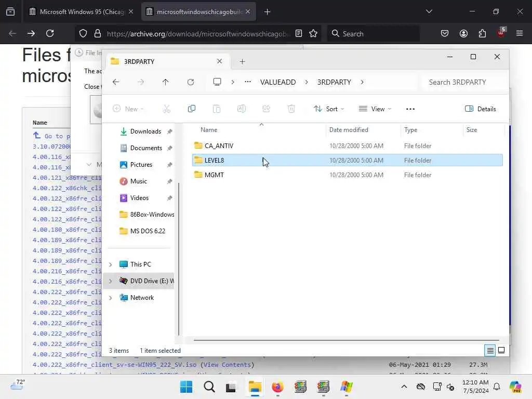Open 4.00.222 WIN95_222_SV.iso download link

(x=114, y=365)
